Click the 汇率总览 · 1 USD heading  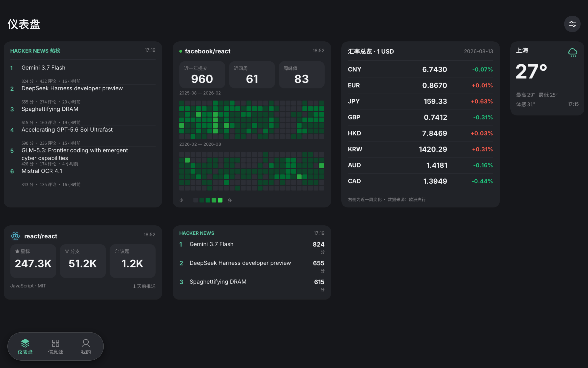pyautogui.click(x=371, y=51)
